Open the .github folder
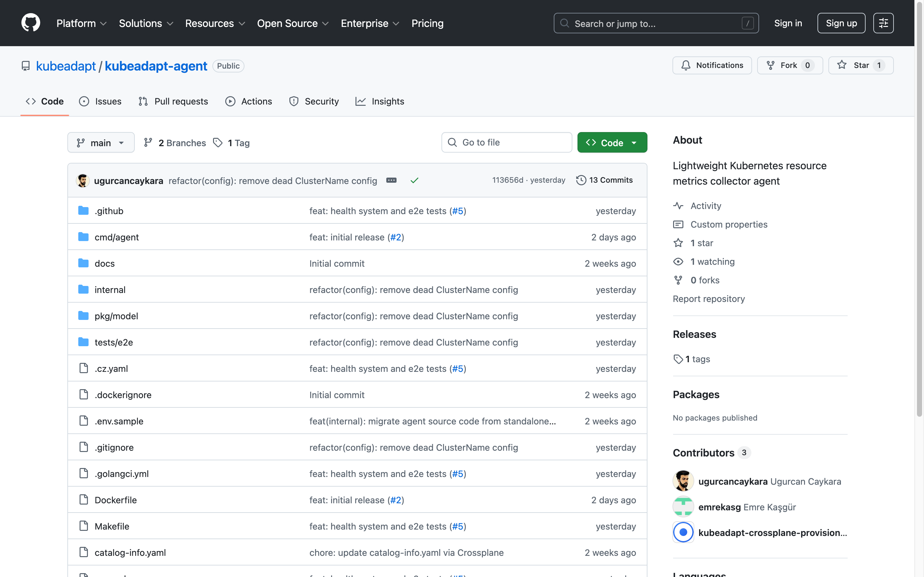The height and width of the screenshot is (577, 924). pyautogui.click(x=109, y=211)
